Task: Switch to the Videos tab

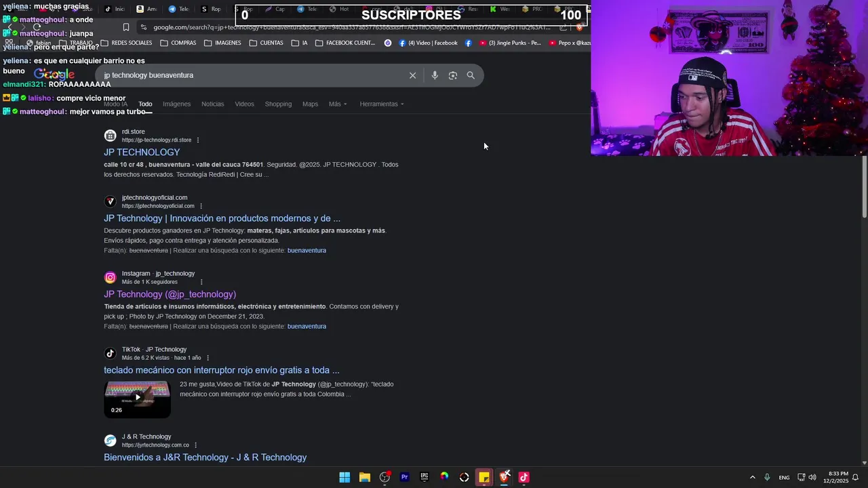Action: (x=244, y=104)
